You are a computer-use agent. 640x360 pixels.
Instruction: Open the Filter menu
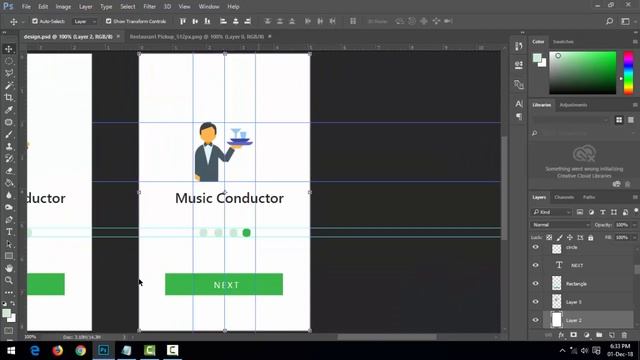149,7
